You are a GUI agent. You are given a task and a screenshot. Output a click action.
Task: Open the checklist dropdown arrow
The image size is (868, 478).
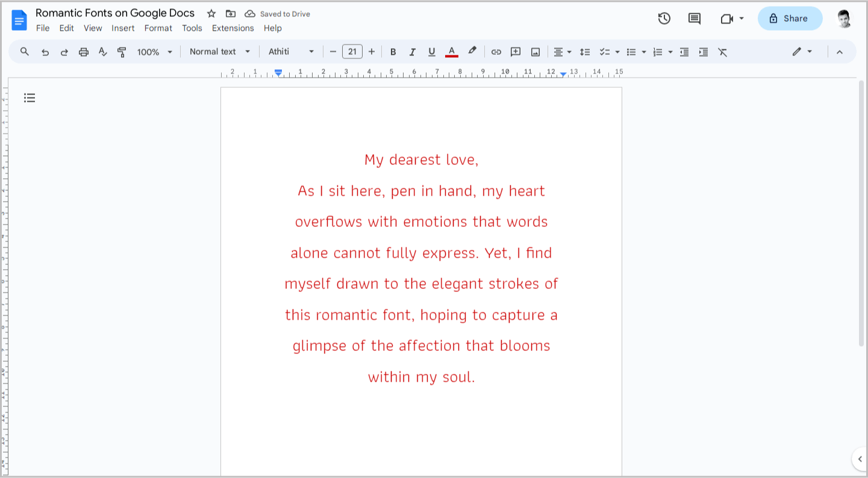click(617, 52)
